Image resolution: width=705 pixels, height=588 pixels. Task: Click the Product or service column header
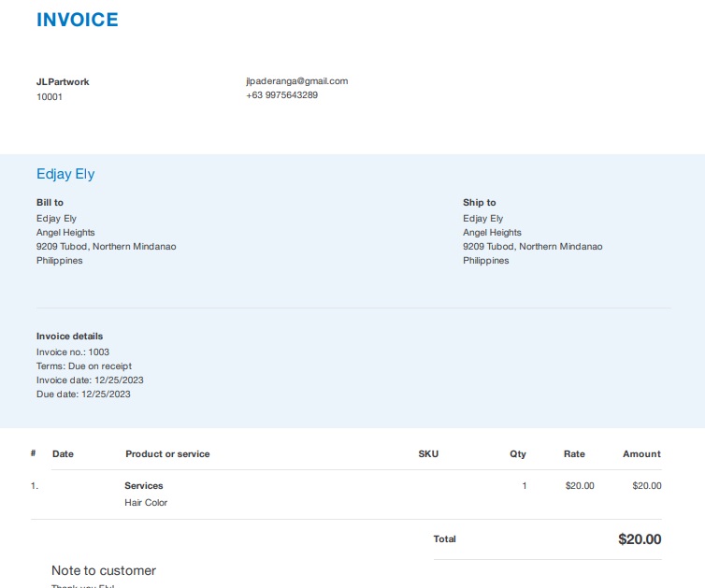(x=167, y=454)
